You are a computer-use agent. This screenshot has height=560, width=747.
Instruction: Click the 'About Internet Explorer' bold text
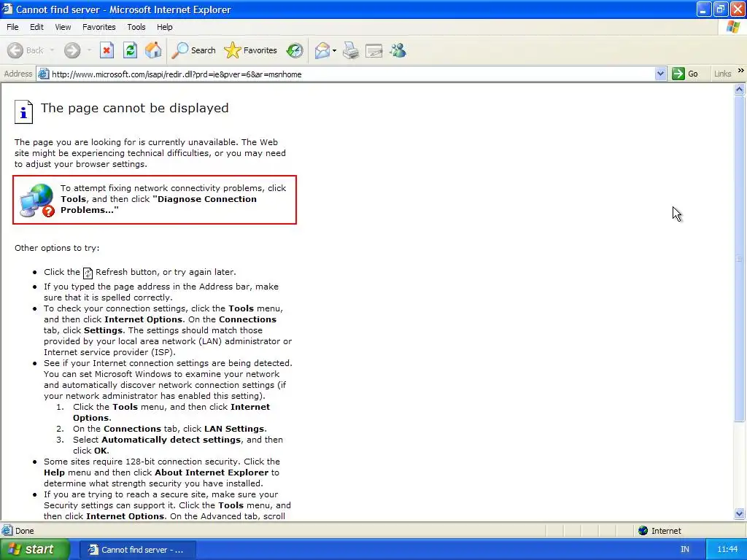point(212,472)
